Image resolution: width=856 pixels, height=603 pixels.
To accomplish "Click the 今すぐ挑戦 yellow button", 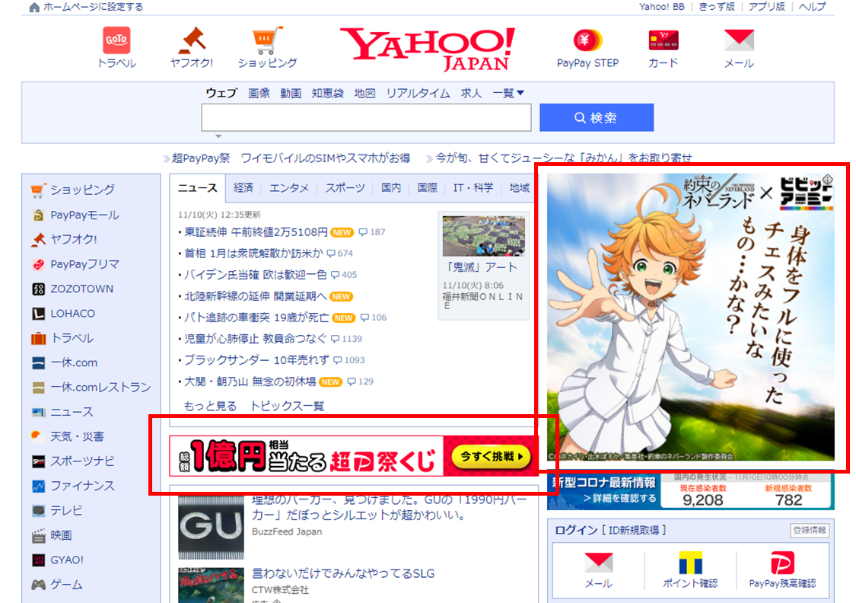I will point(491,456).
